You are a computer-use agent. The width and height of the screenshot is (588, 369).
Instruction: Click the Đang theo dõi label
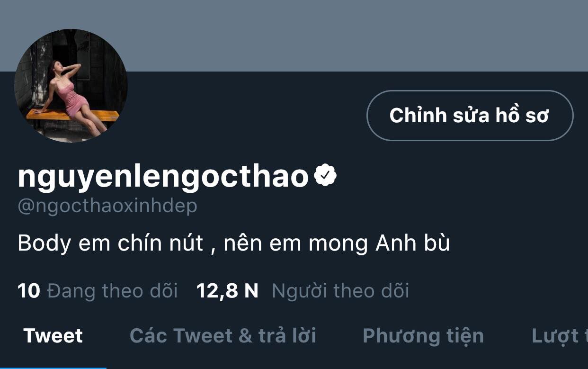[113, 291]
